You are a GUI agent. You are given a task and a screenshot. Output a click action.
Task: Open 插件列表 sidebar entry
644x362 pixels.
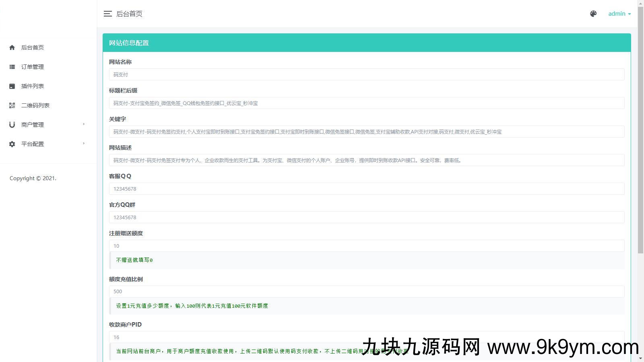pos(33,86)
